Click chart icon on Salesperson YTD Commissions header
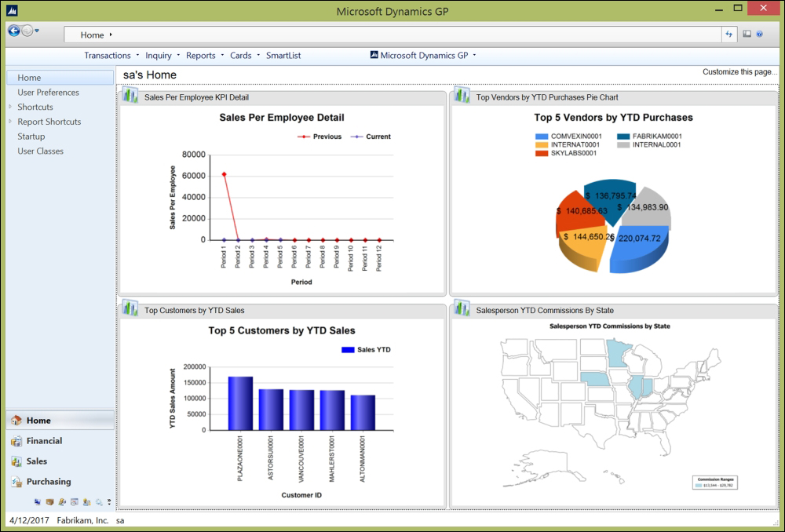Screen dimensions: 785x532 tap(462, 308)
